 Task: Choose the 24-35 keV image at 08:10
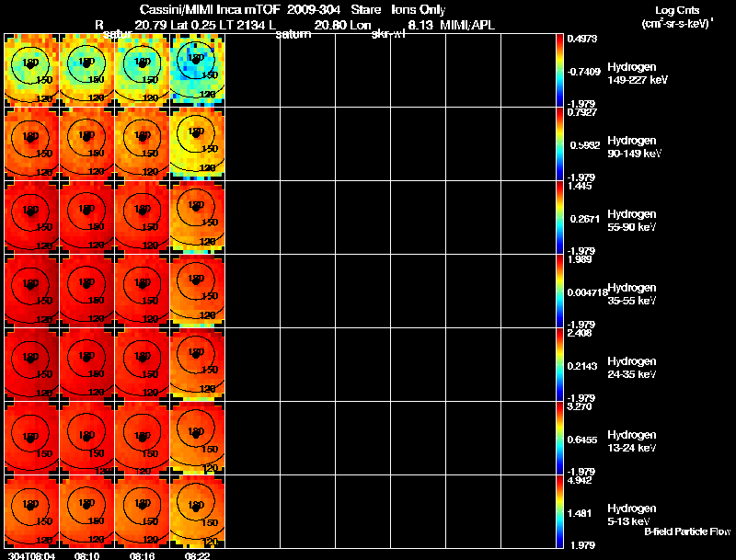point(86,364)
